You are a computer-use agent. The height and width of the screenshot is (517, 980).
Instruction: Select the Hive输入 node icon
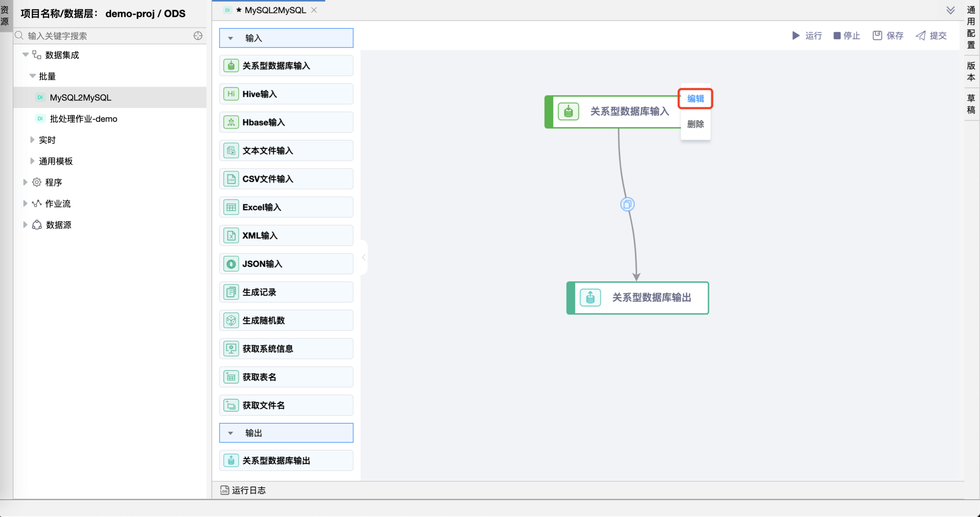tap(231, 94)
